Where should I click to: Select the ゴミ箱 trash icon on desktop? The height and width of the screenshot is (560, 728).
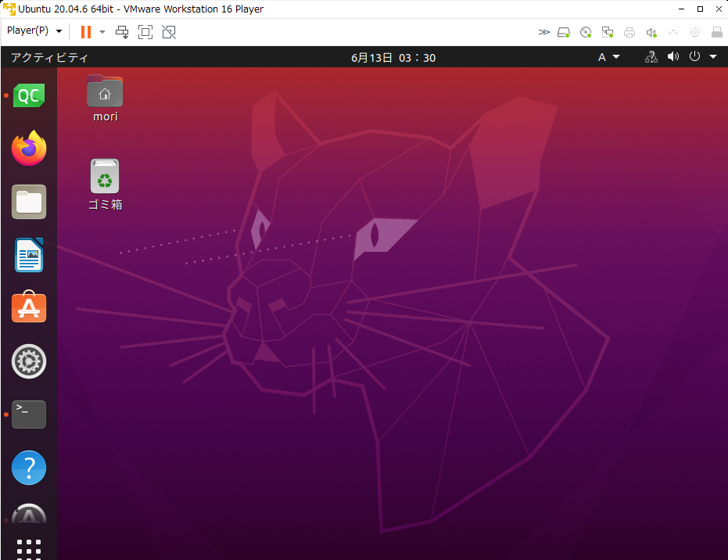point(105,185)
